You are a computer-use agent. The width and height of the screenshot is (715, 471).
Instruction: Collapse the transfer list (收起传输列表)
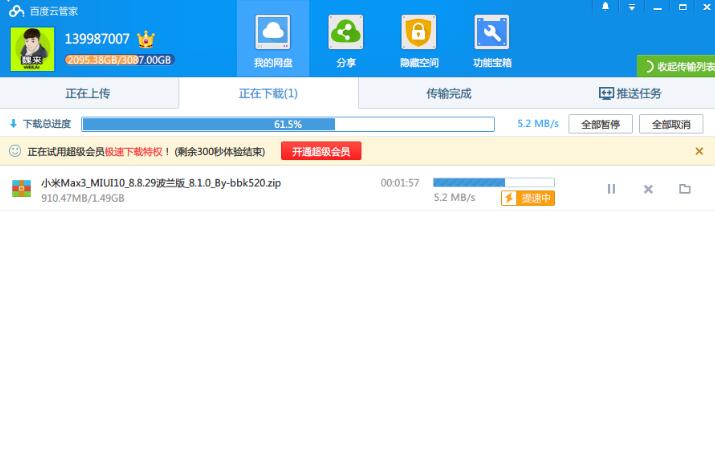pos(678,67)
